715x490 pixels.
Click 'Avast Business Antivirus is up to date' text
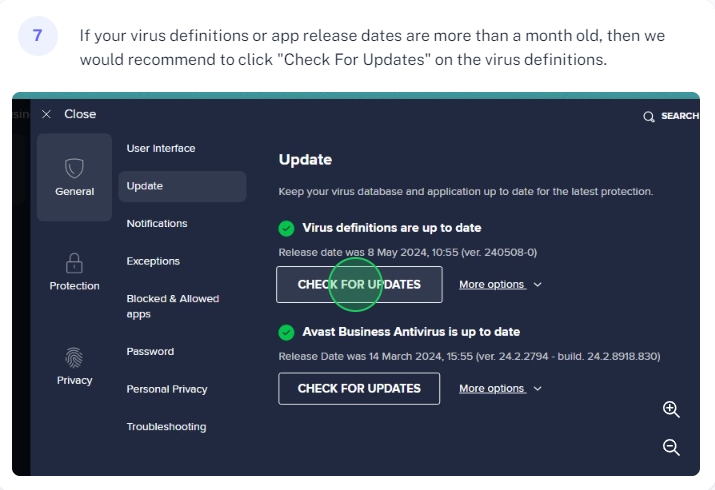click(x=411, y=332)
